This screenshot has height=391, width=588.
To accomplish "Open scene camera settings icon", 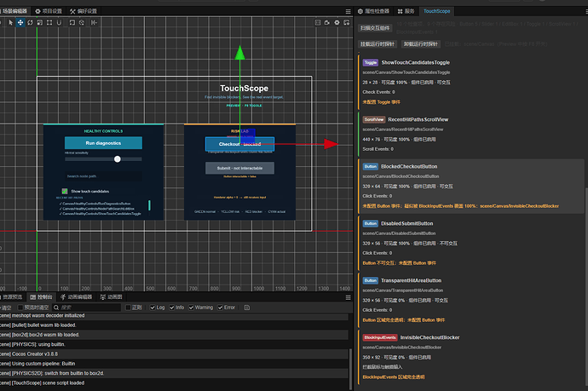I will tap(327, 22).
